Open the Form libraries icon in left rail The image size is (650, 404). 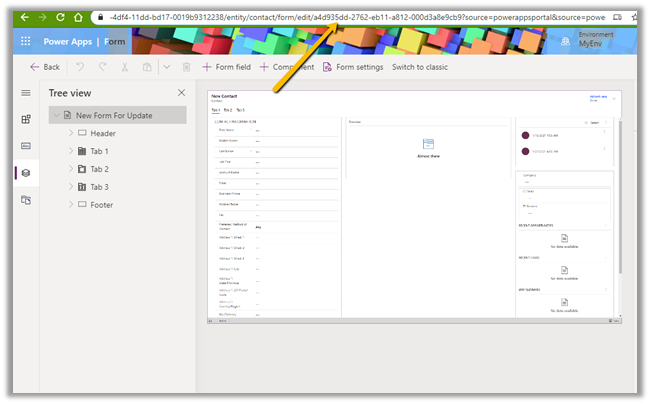pyautogui.click(x=26, y=200)
